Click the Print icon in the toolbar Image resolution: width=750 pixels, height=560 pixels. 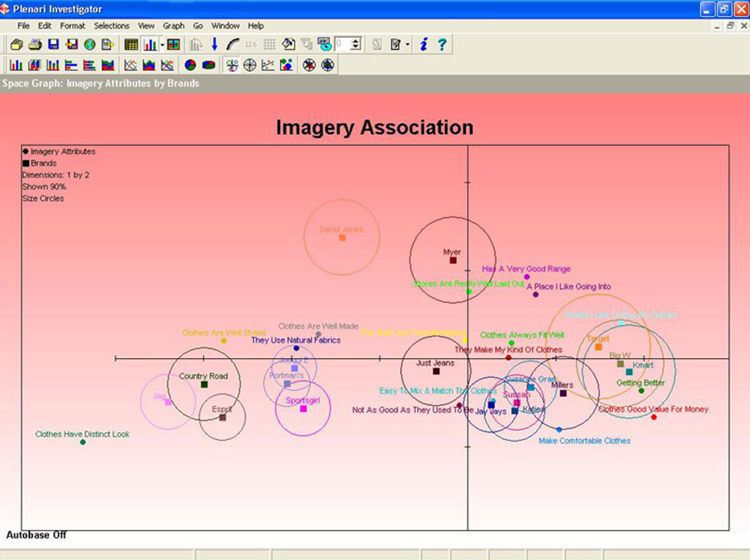(35, 44)
